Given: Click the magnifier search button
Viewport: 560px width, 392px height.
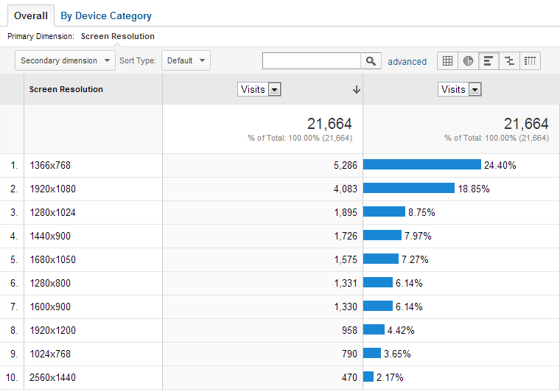Looking at the screenshot, I should click(x=371, y=61).
